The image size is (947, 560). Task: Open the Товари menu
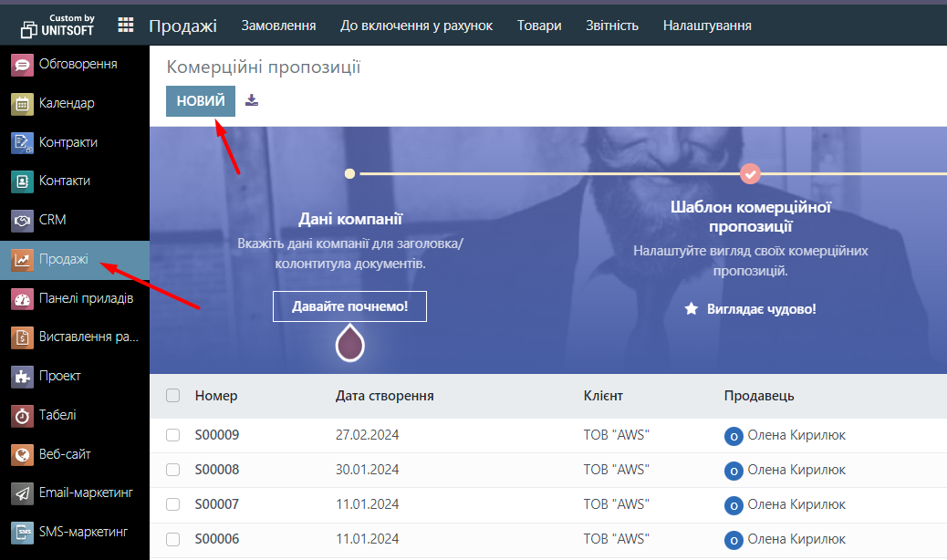click(539, 26)
